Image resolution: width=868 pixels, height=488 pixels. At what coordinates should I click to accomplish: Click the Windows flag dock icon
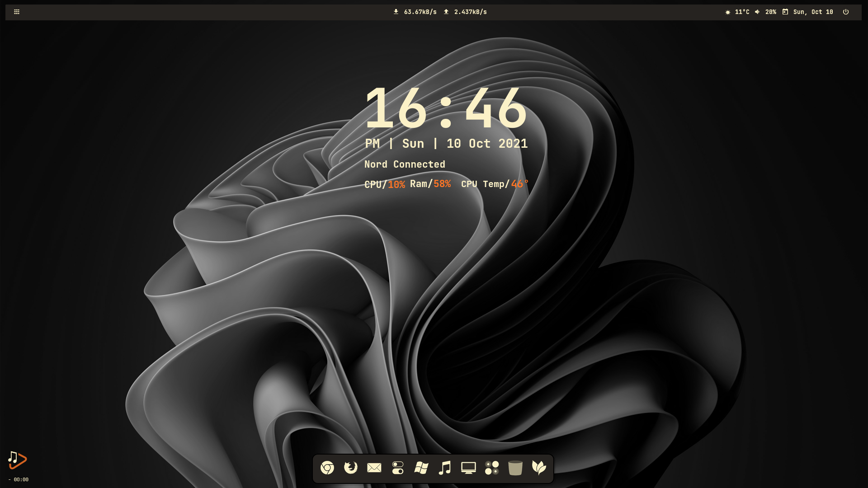[421, 468]
